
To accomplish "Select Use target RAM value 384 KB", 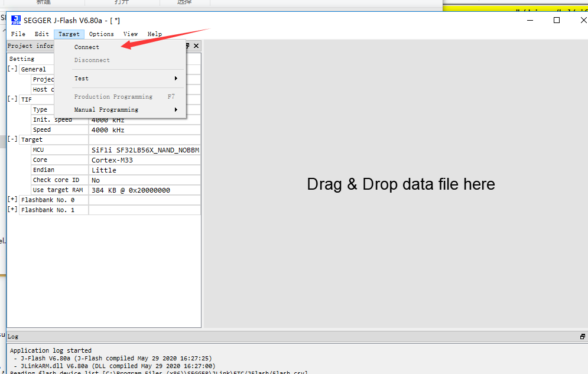I will click(x=145, y=190).
